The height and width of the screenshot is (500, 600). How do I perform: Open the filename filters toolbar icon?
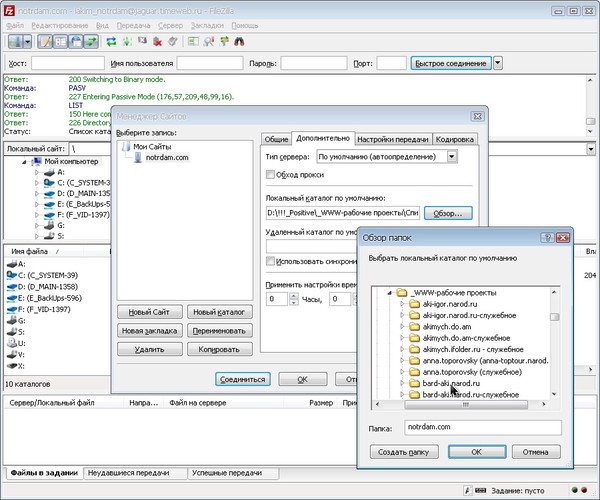click(x=193, y=41)
